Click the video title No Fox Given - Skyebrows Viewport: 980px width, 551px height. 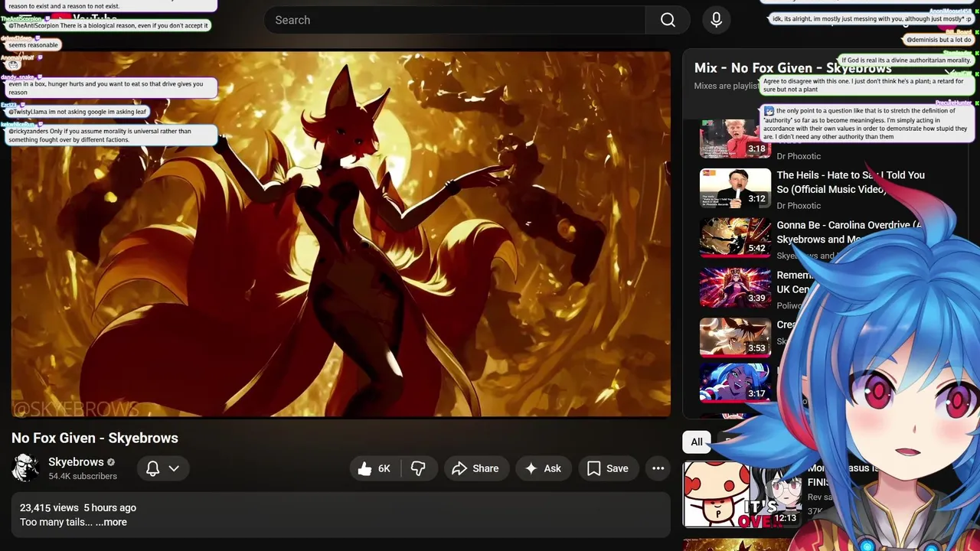(95, 438)
